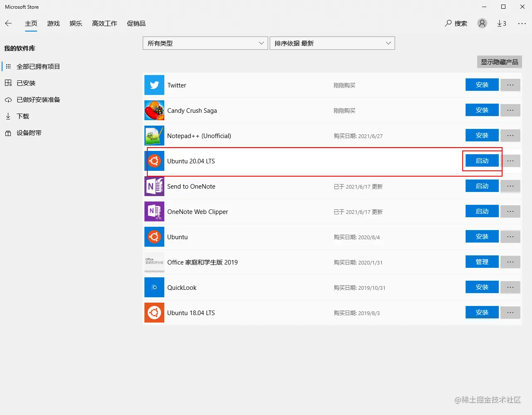Screen dimensions: 532x415
Task: Manage Office 家庭和学生版 2019 with 管理
Action: click(482, 262)
